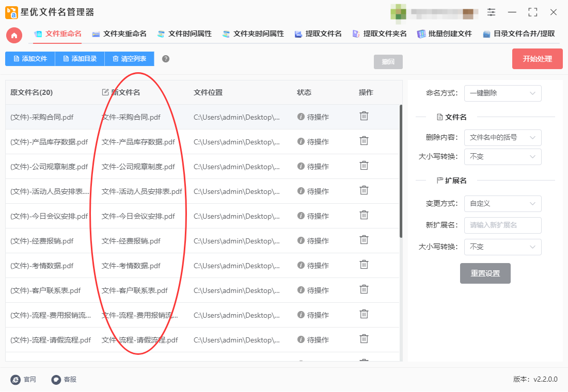Screen dimensions: 568x392
Task: Switch to 文件夹重命名 tab
Action: click(x=119, y=34)
